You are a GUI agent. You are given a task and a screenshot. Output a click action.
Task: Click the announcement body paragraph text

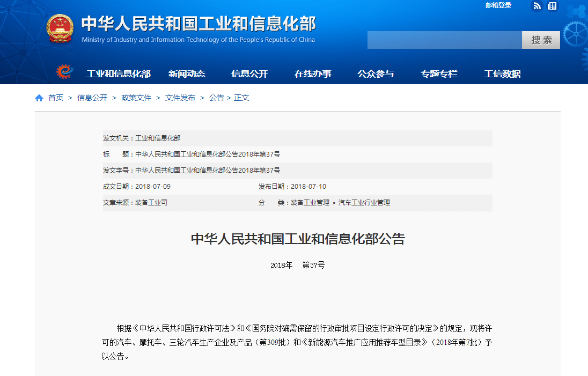pyautogui.click(x=297, y=342)
